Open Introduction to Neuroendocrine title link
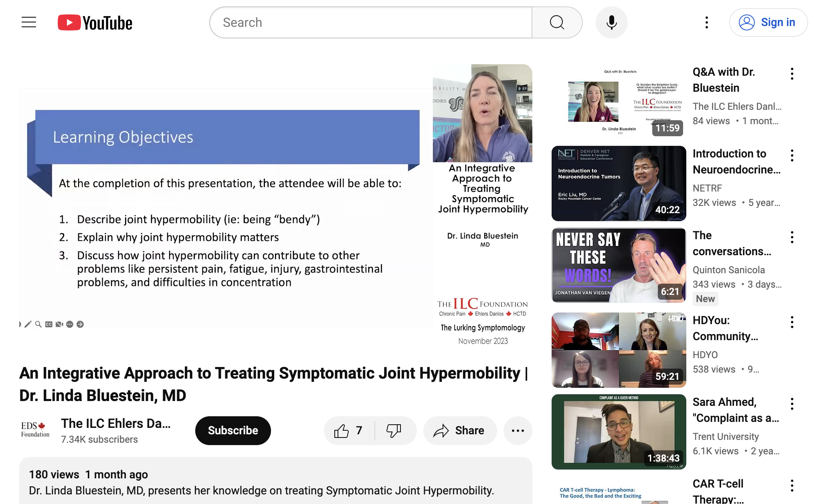This screenshot has width=821, height=504. (x=737, y=161)
